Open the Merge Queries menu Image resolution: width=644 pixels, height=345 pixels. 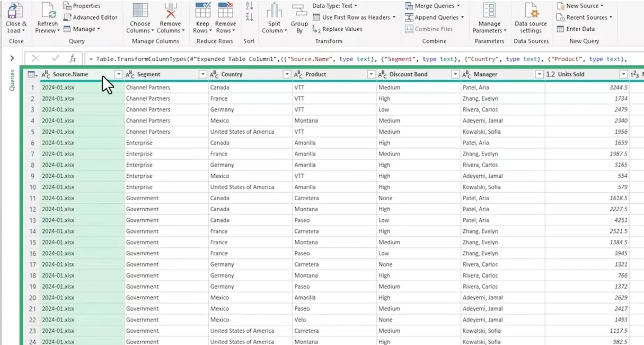432,6
